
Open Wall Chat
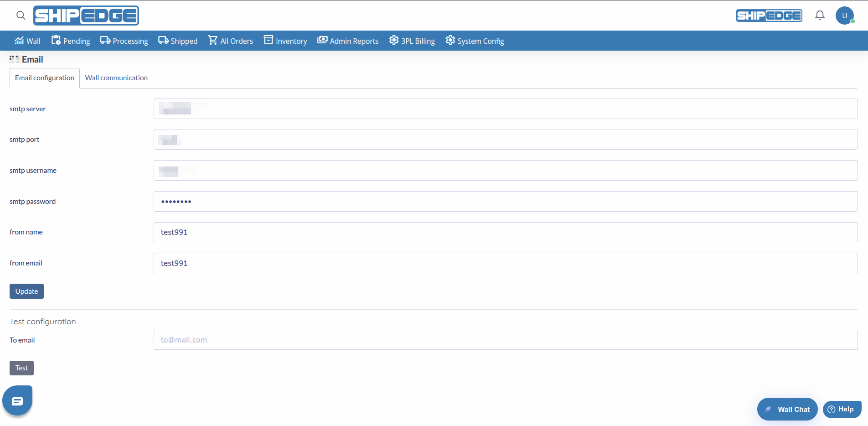click(787, 409)
